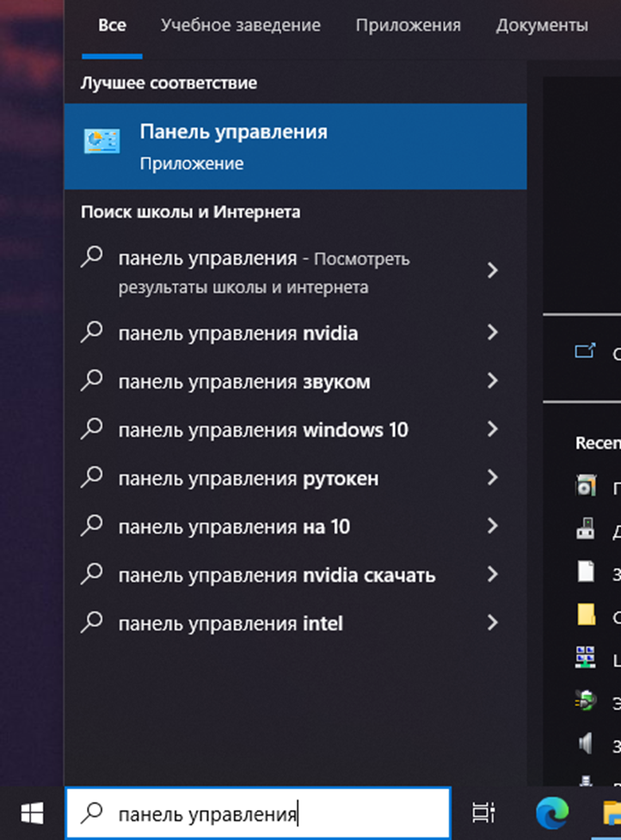
Task: Switch to the Документы tab
Action: [x=542, y=26]
